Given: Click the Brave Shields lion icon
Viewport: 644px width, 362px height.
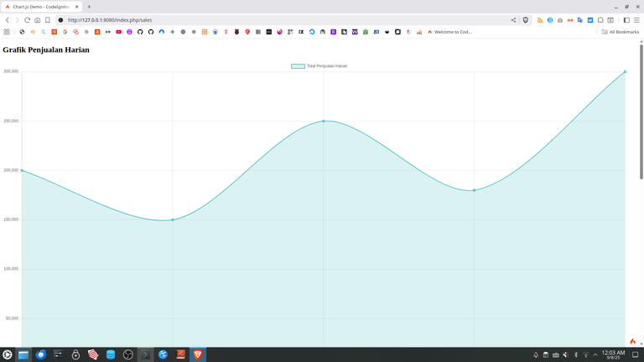Looking at the screenshot, I should [526, 20].
